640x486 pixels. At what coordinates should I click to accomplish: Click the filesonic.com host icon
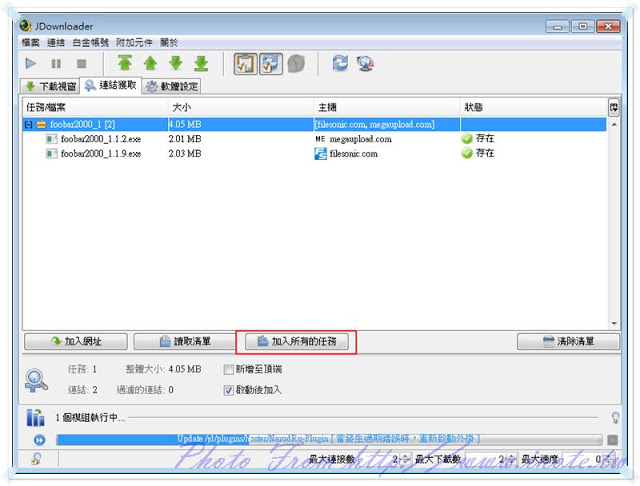coord(321,154)
